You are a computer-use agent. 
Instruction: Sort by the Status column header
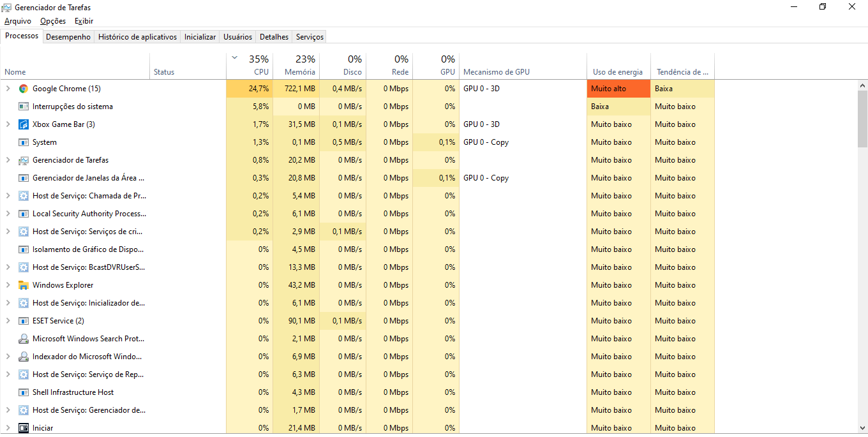tap(188, 66)
